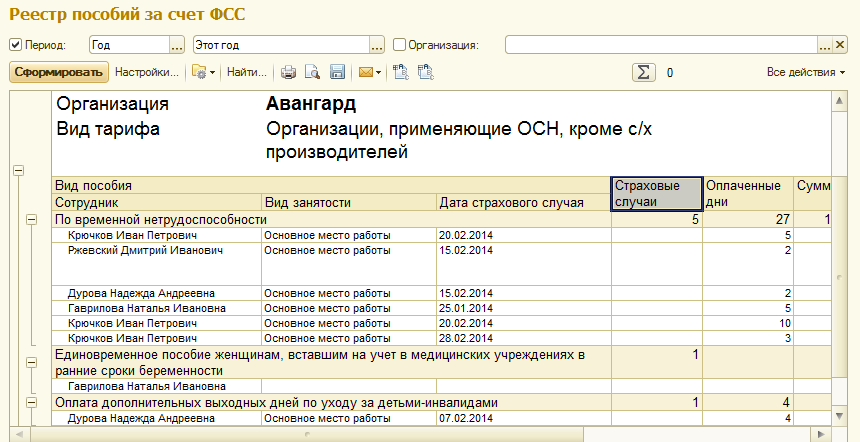Open print preview icon
This screenshot has height=442, width=860.
[313, 72]
